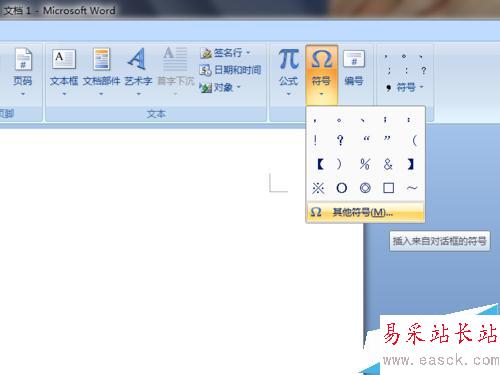Expand the arrow under 文档部件
The image size is (500, 375).
tap(101, 94)
